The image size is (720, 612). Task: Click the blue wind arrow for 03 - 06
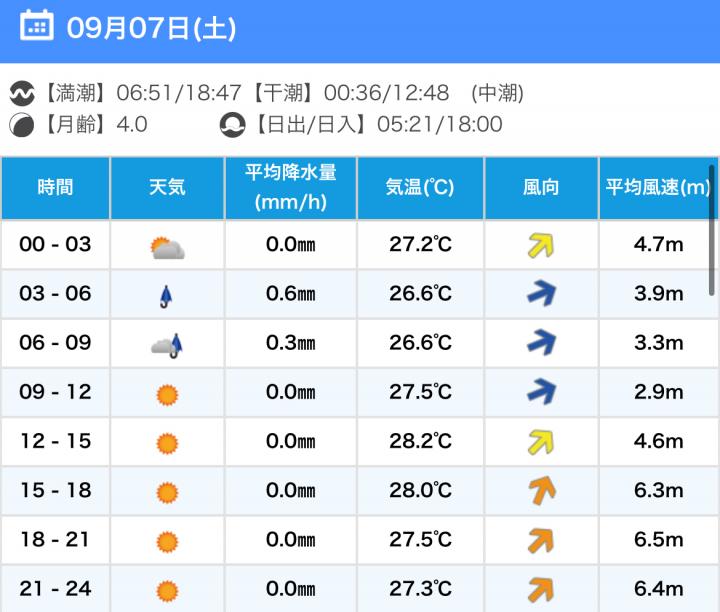pyautogui.click(x=541, y=294)
